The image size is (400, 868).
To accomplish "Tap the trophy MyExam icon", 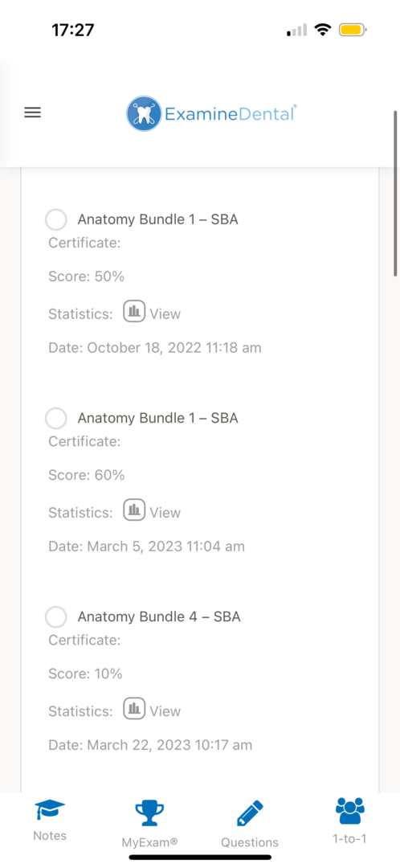I will coord(149,813).
